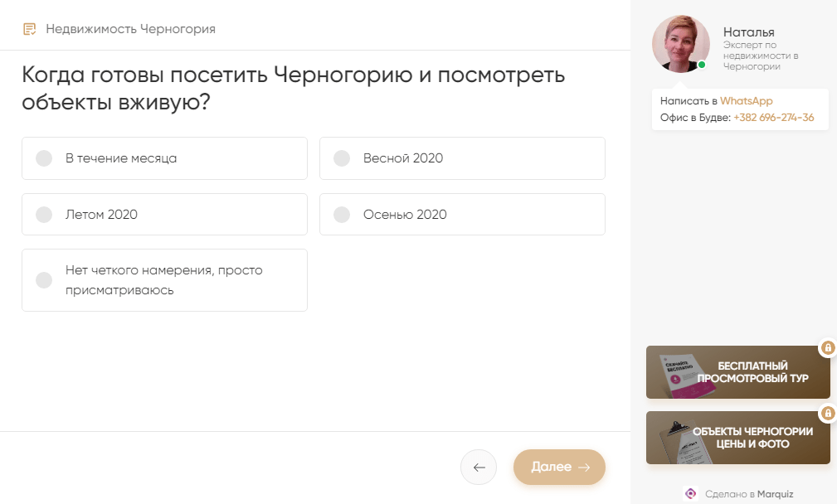This screenshot has height=504, width=837.
Task: Select the answer Осенью 2020
Action: pyautogui.click(x=462, y=214)
